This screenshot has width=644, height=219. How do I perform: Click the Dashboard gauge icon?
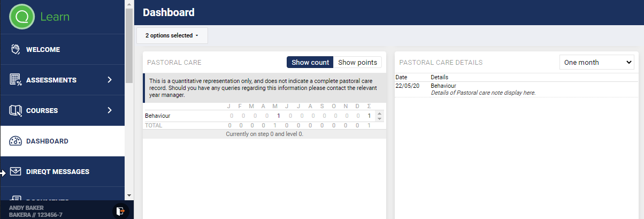(x=15, y=141)
